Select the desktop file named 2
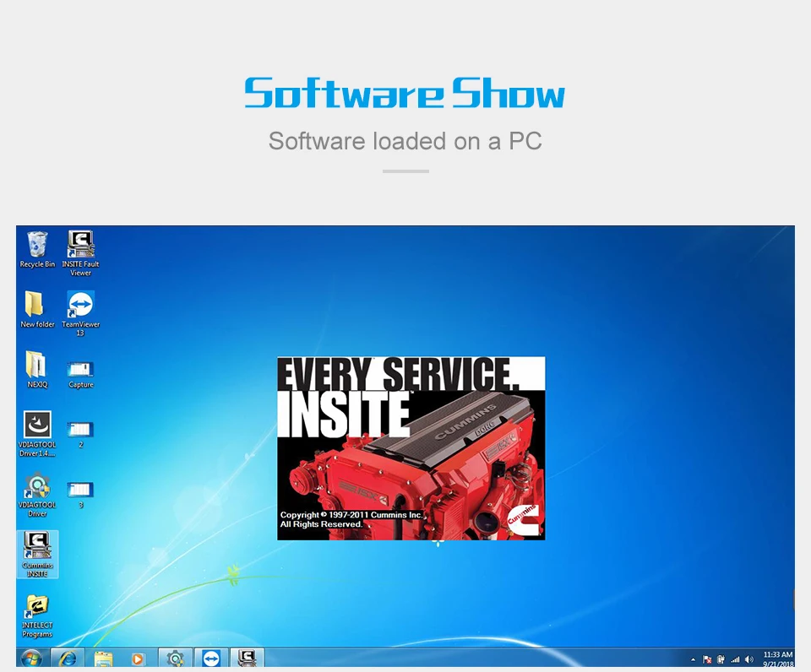This screenshot has height=672, width=811. (81, 435)
